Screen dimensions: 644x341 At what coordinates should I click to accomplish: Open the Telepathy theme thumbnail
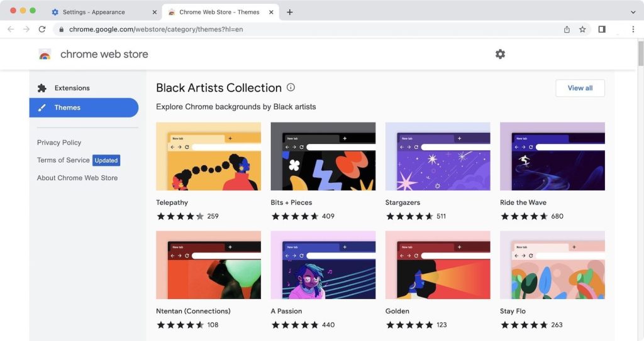click(x=208, y=156)
